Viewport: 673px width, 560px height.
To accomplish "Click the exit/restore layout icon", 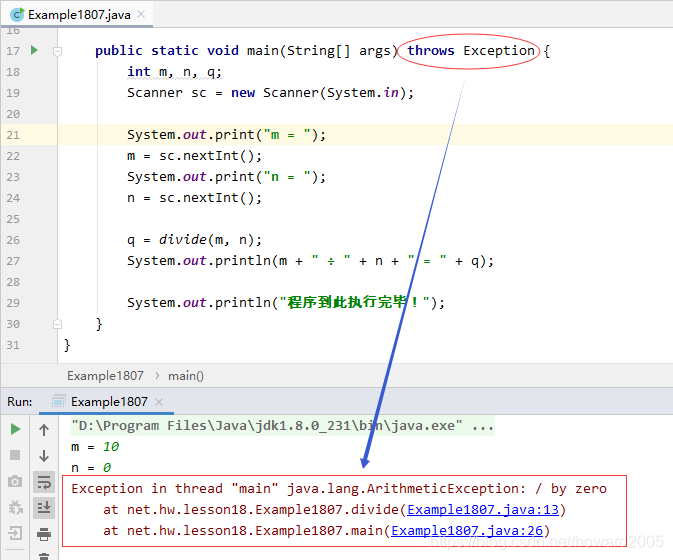I will click(15, 533).
